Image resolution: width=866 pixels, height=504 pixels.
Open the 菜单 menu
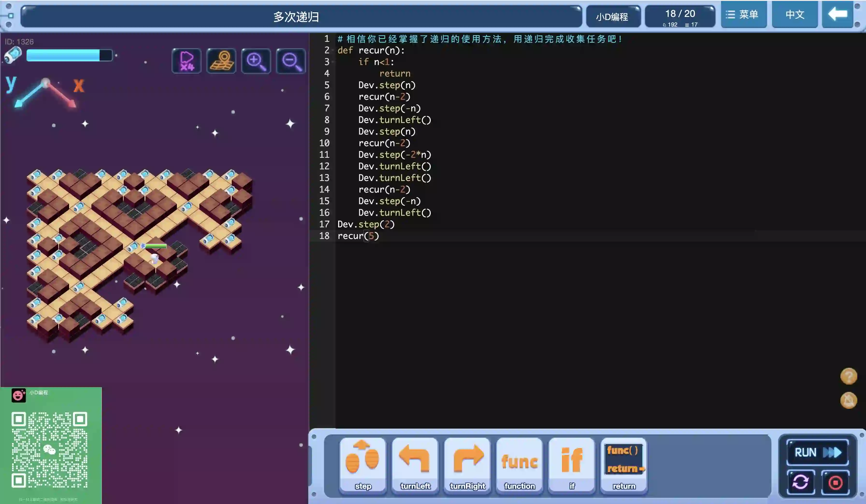pos(744,14)
